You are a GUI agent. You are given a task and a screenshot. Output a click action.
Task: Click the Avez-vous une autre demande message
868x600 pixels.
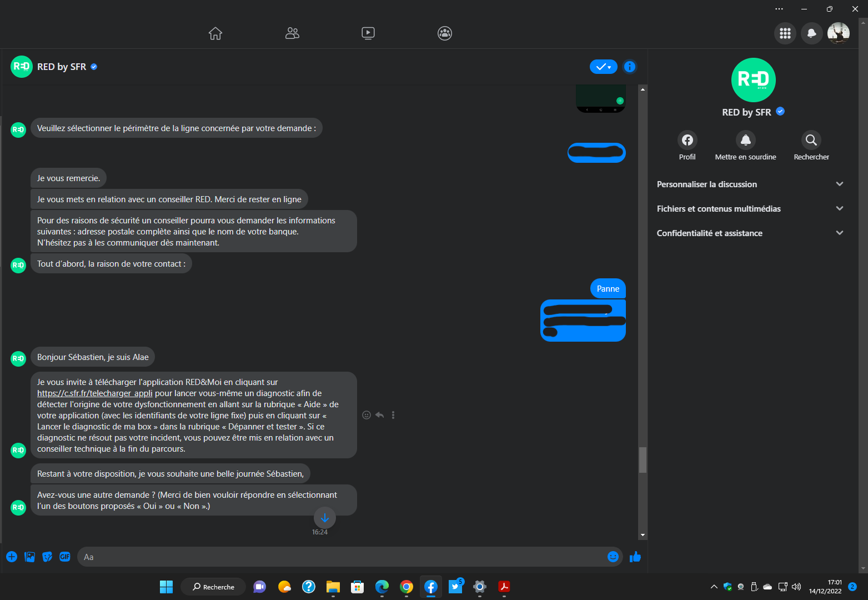[194, 500]
